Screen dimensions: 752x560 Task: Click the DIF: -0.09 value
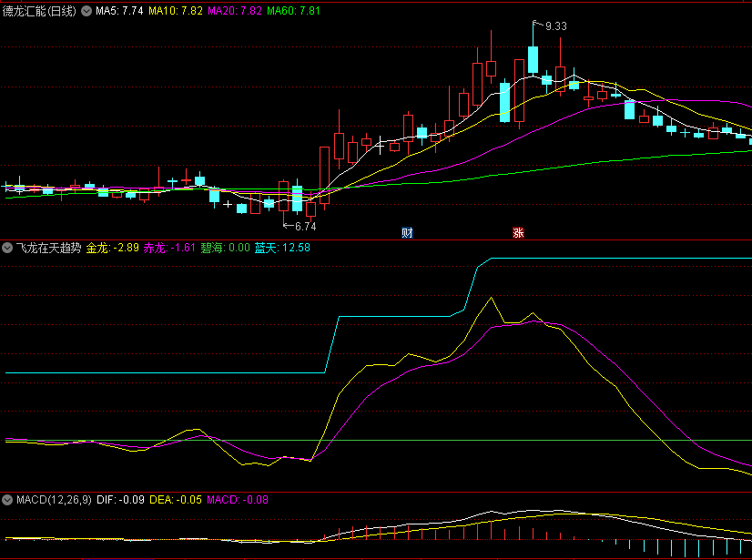coord(120,500)
